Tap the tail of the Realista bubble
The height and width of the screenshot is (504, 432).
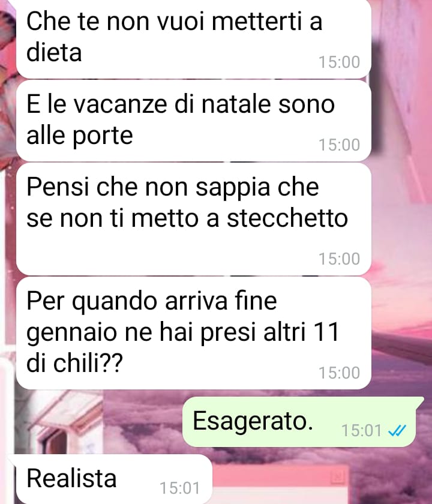coord(12,459)
